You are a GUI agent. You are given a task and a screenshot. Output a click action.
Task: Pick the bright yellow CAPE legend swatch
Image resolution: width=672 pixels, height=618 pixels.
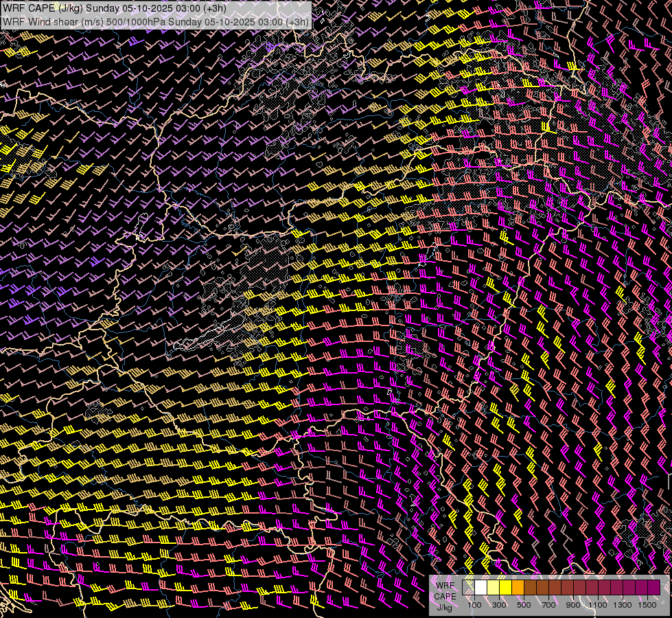(x=506, y=587)
